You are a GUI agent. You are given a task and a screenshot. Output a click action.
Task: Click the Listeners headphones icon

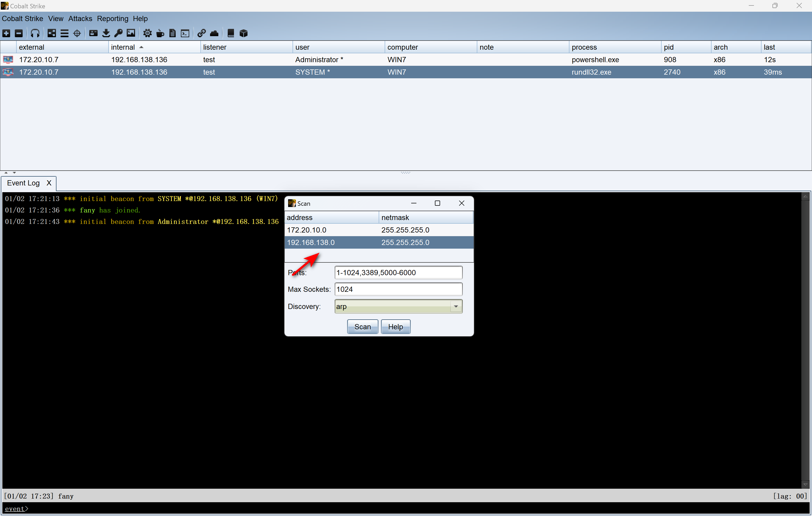point(35,33)
